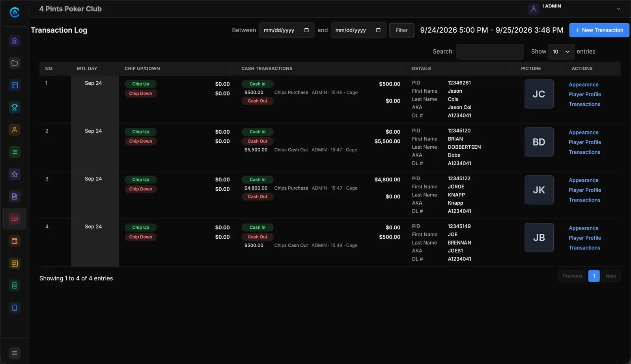
Task: Open Appearance link for Jason Cols
Action: pyautogui.click(x=583, y=85)
